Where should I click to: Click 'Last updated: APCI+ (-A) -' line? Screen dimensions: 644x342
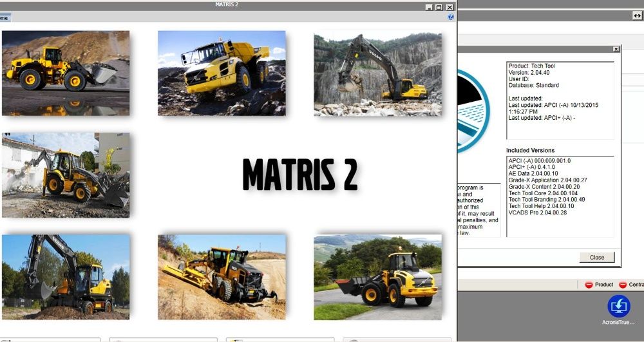tap(542, 118)
